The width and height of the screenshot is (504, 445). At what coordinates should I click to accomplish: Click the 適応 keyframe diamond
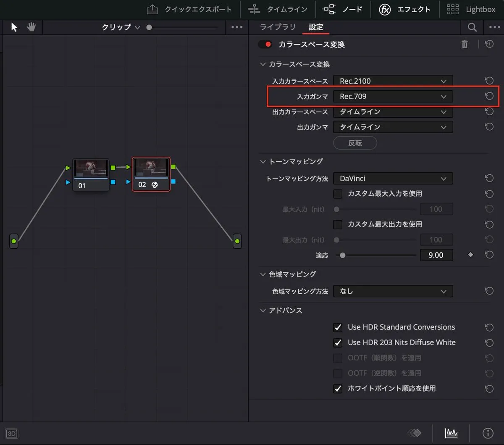pos(470,255)
